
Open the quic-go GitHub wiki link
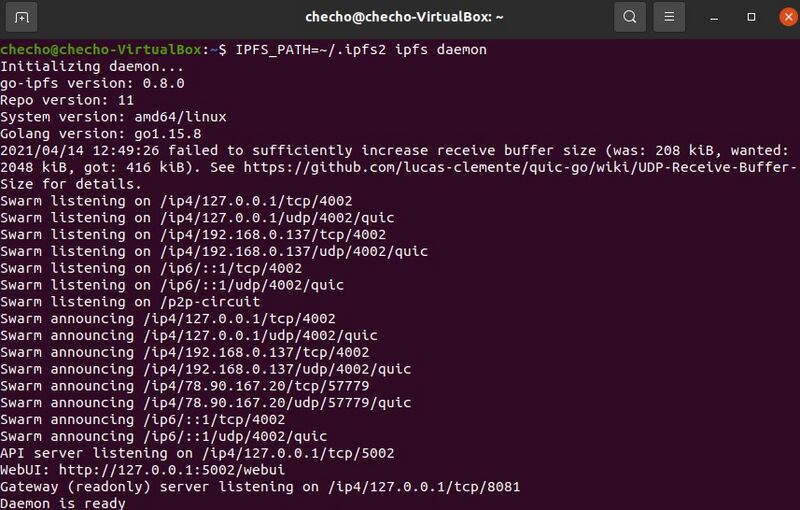point(520,167)
